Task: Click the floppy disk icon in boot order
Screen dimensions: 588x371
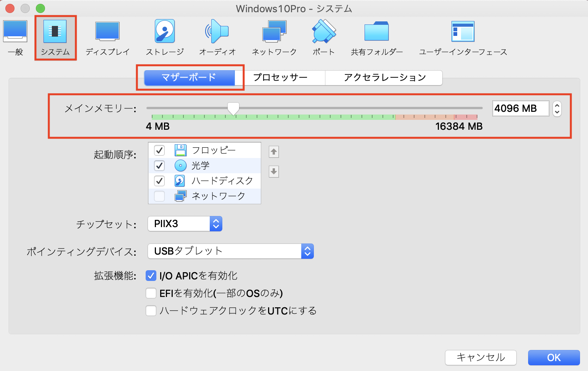Action: pos(180,150)
